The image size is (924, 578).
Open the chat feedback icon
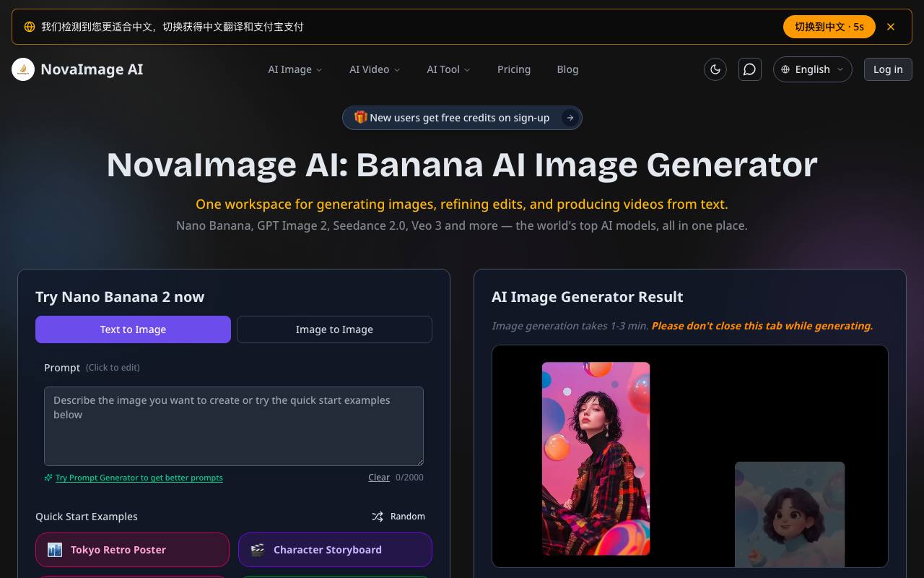pos(750,69)
